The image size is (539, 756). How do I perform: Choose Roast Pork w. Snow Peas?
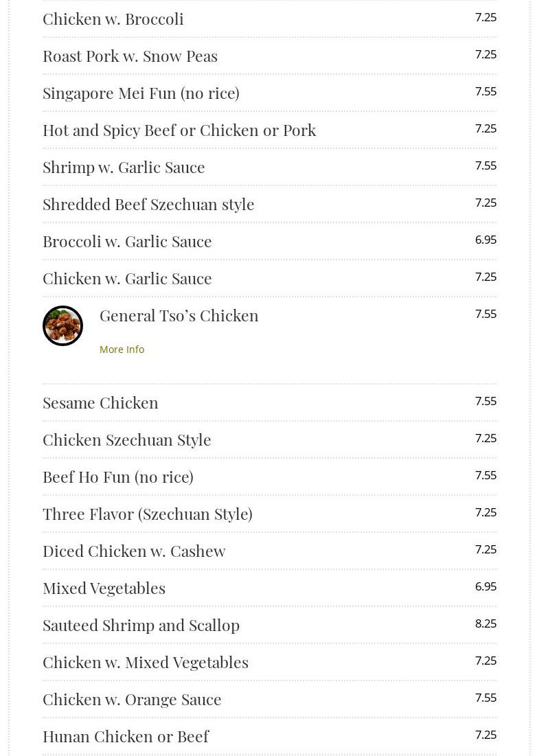tap(130, 56)
